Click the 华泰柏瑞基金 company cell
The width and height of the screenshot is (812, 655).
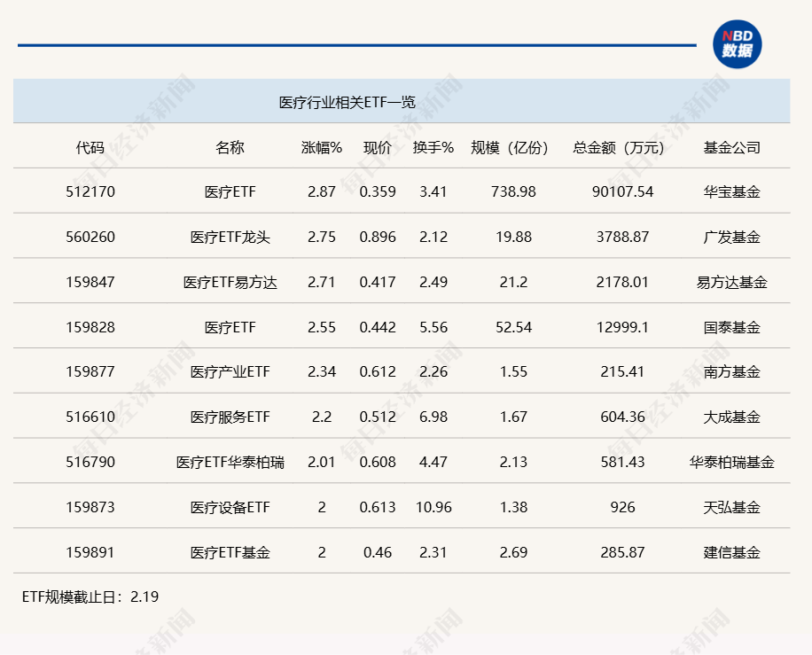click(731, 462)
